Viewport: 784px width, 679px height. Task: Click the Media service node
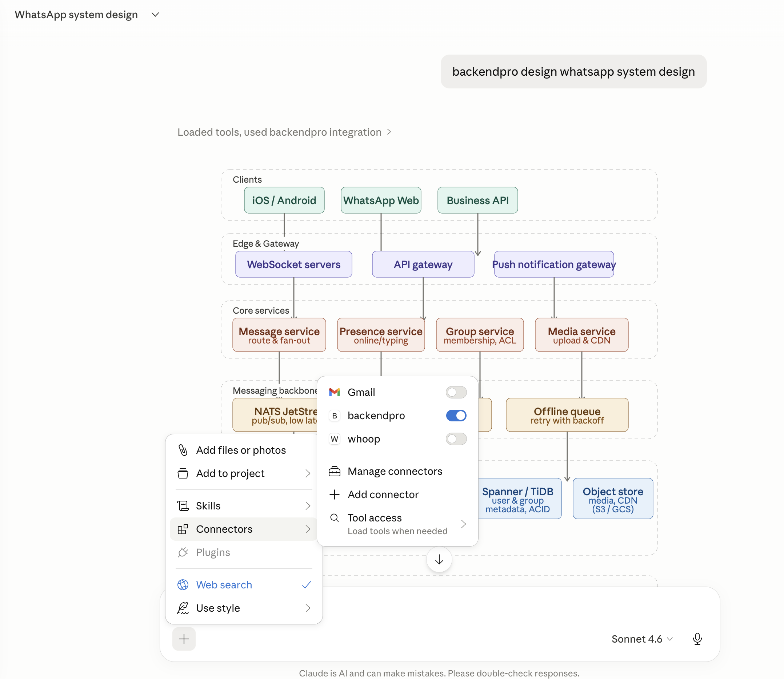point(582,334)
